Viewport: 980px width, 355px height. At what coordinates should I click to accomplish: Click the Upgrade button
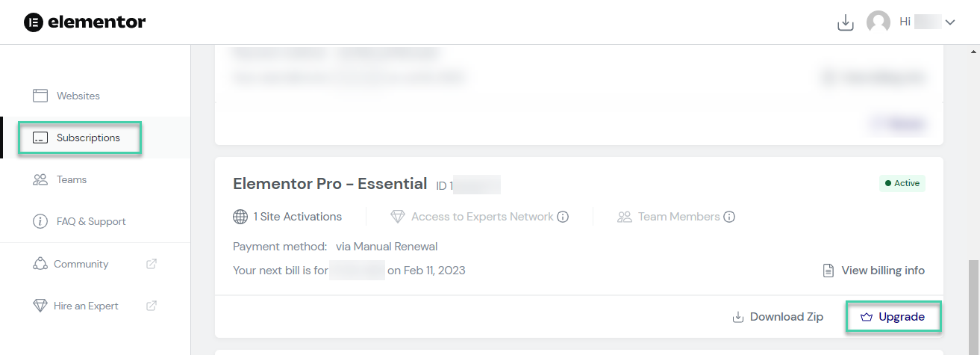click(x=893, y=317)
